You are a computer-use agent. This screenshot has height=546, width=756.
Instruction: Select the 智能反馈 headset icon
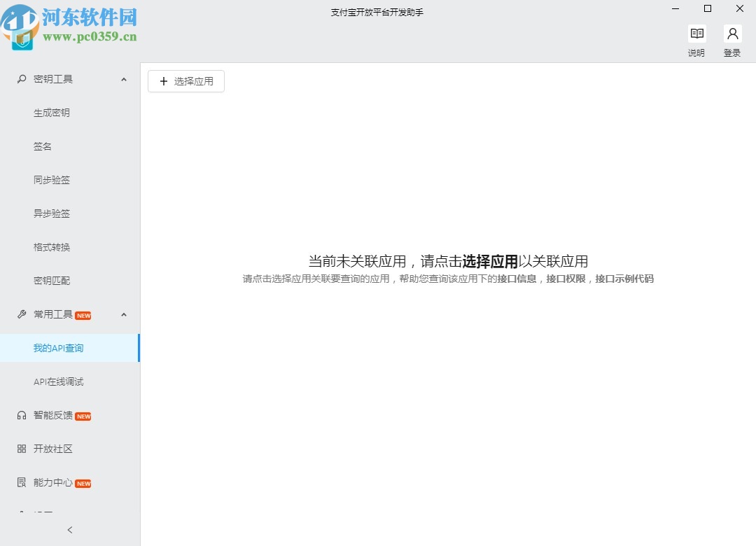tap(21, 415)
